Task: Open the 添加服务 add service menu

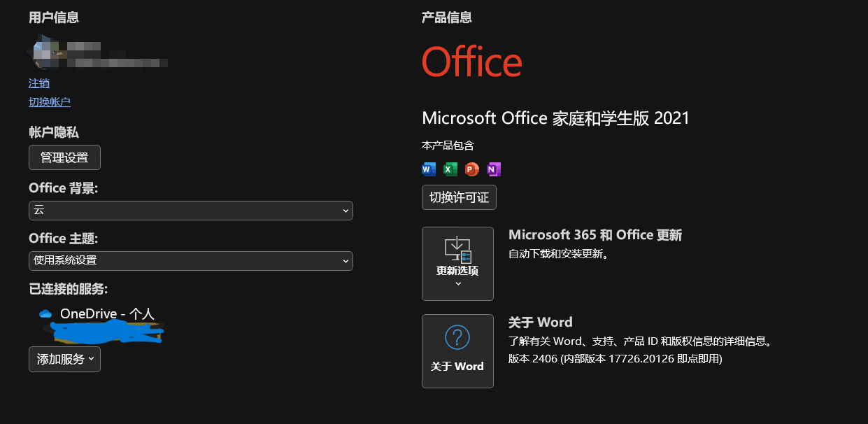Action: pyautogui.click(x=64, y=359)
